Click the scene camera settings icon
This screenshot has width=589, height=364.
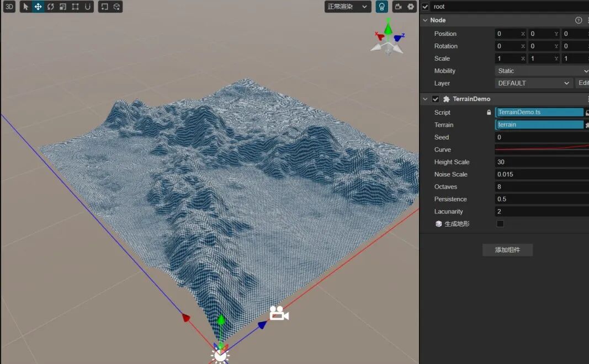click(398, 7)
